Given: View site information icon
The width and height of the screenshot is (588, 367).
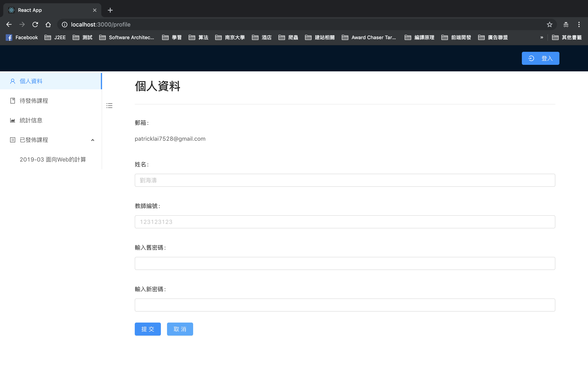Looking at the screenshot, I should coord(64,24).
